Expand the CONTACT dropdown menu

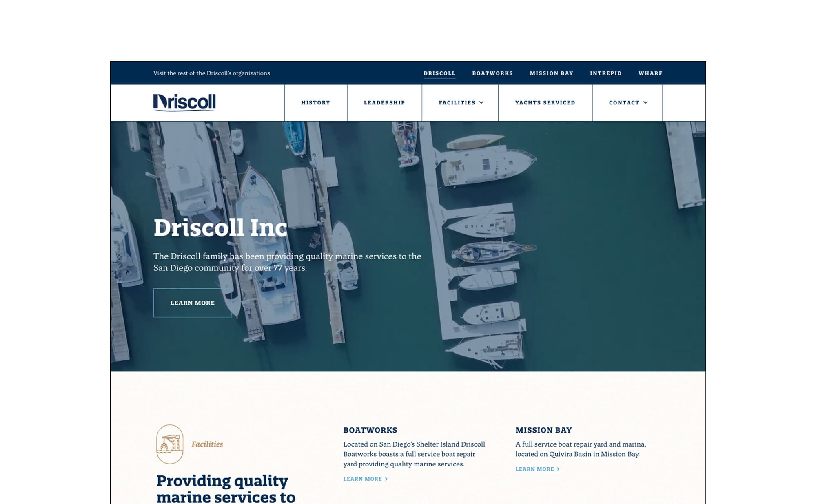pyautogui.click(x=627, y=102)
